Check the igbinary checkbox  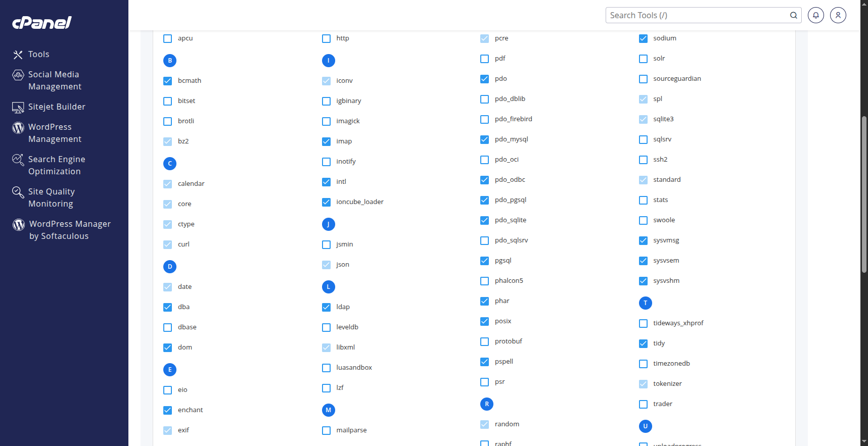coord(327,101)
